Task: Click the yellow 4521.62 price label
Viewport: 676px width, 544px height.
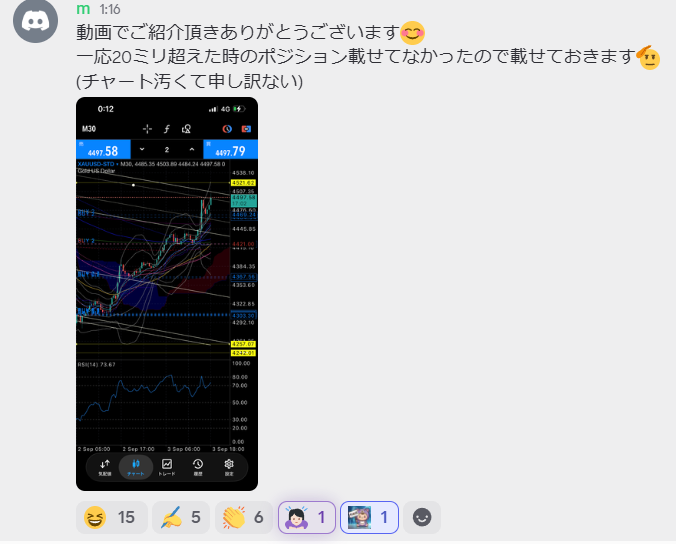Action: pos(243,183)
